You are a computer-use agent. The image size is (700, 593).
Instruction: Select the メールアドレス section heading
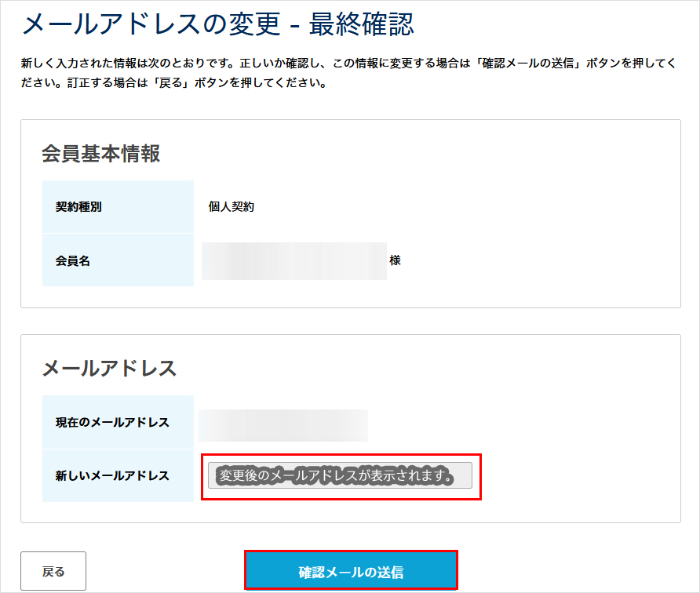pos(109,368)
